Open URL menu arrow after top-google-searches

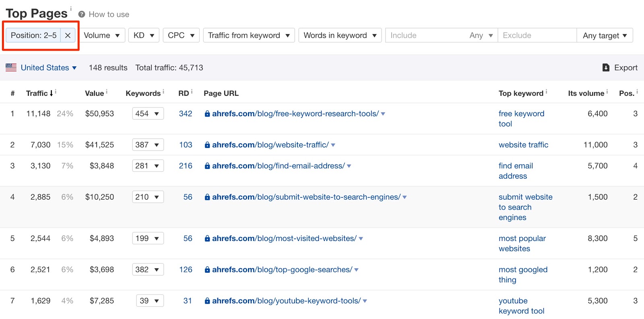[357, 270]
